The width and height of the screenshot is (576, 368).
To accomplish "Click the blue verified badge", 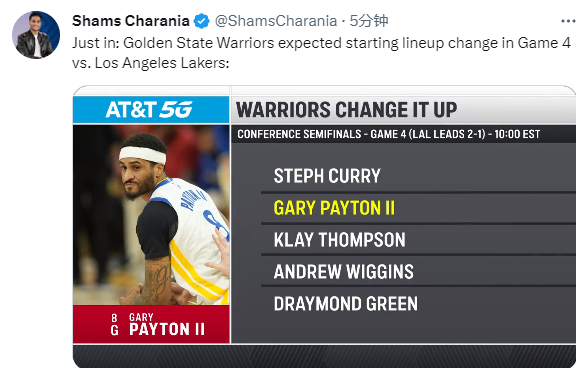I will tap(201, 21).
